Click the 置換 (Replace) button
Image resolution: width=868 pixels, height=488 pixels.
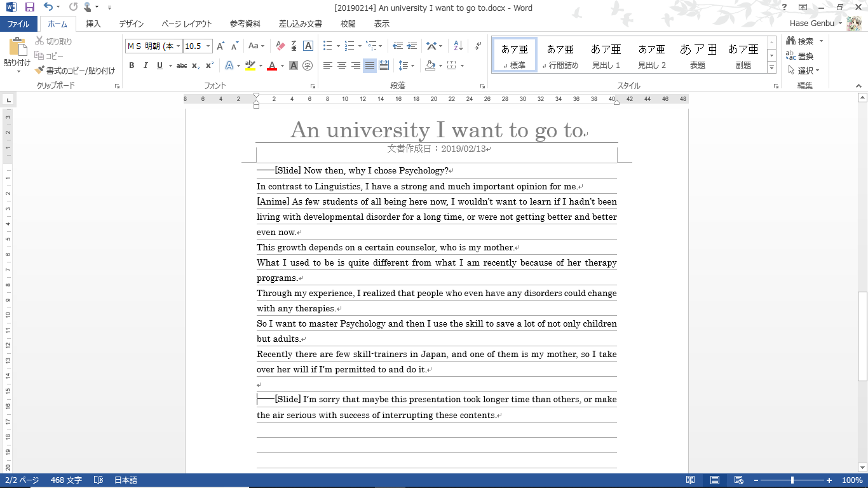(800, 56)
